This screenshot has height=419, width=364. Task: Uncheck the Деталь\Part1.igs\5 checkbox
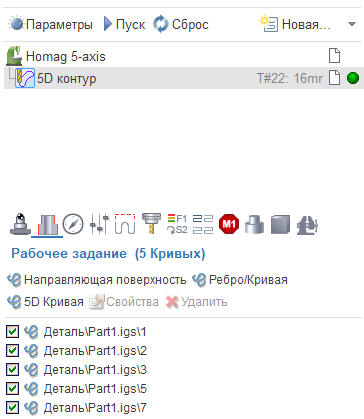pos(12,388)
